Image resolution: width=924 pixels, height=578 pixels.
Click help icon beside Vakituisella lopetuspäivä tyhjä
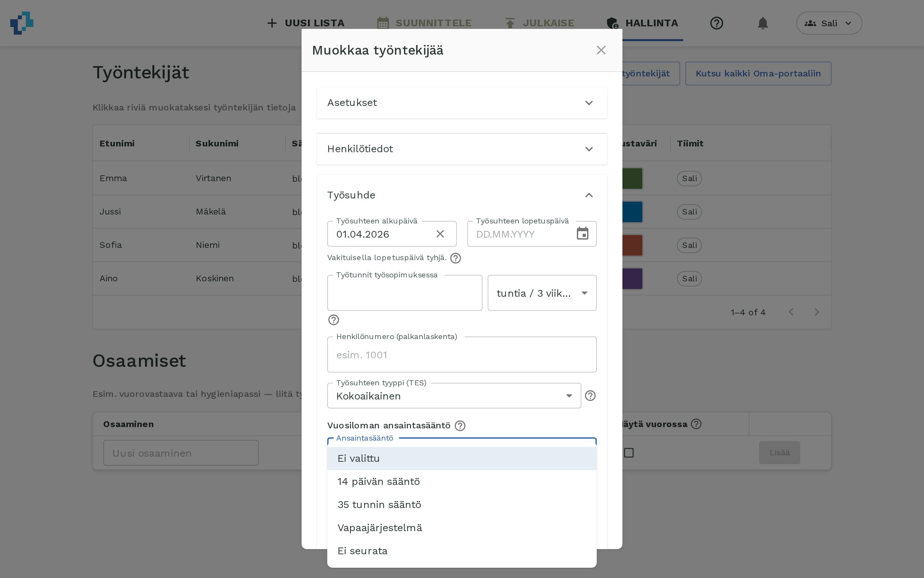pos(455,258)
